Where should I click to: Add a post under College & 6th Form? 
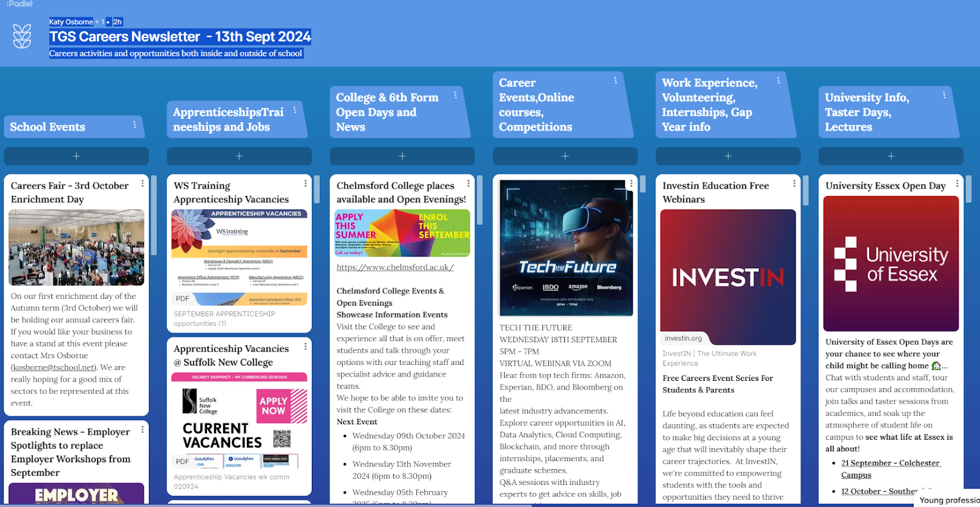pos(402,156)
